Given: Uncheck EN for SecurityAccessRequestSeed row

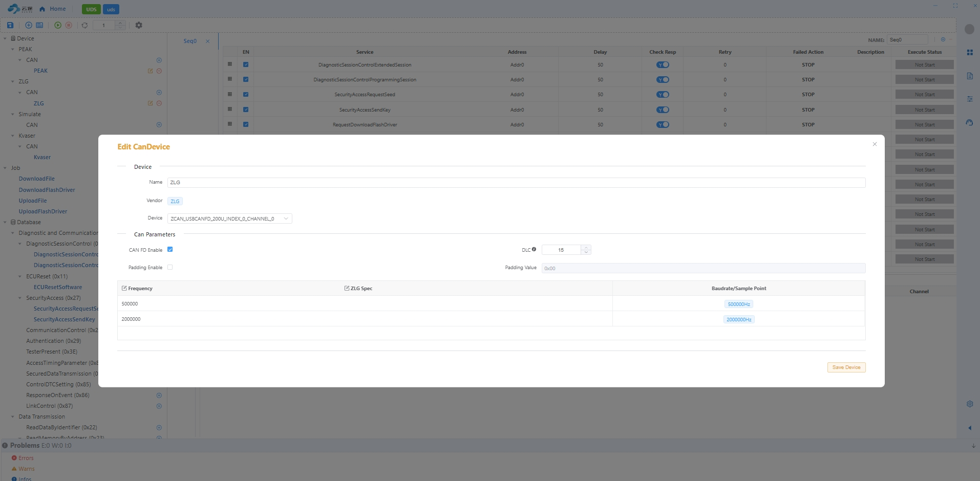Looking at the screenshot, I should (246, 94).
